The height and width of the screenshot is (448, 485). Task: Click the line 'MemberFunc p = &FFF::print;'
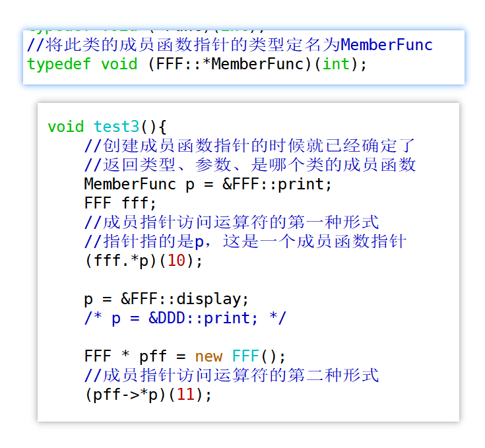pyautogui.click(x=208, y=184)
